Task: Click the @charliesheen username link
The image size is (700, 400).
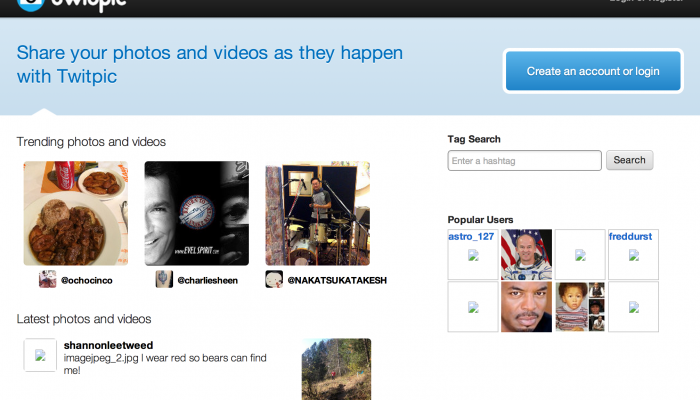Action: (x=208, y=280)
